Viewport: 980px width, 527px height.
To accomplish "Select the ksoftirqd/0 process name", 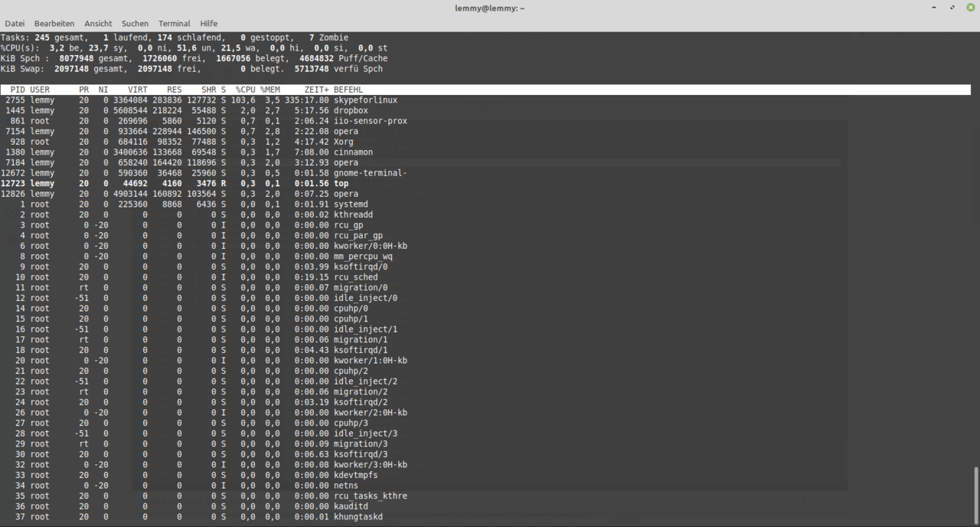I will point(361,267).
